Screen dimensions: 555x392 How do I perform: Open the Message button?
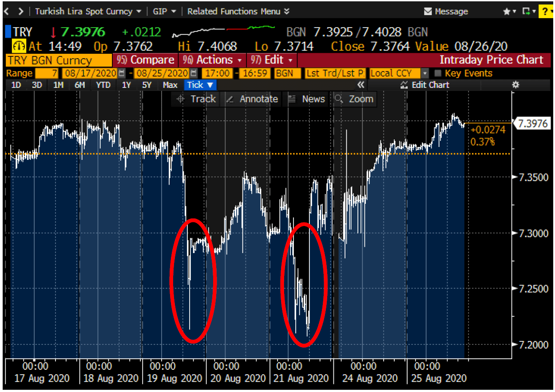[x=446, y=12]
